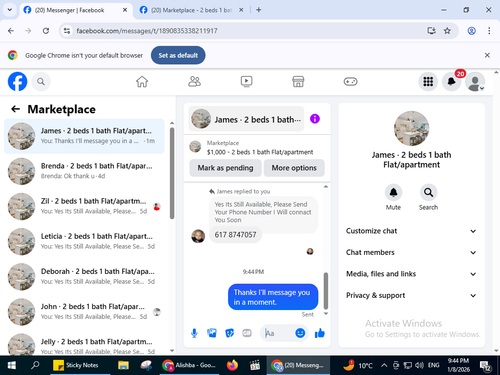
Task: Switch to the Marketplace browser tab
Action: tap(191, 10)
